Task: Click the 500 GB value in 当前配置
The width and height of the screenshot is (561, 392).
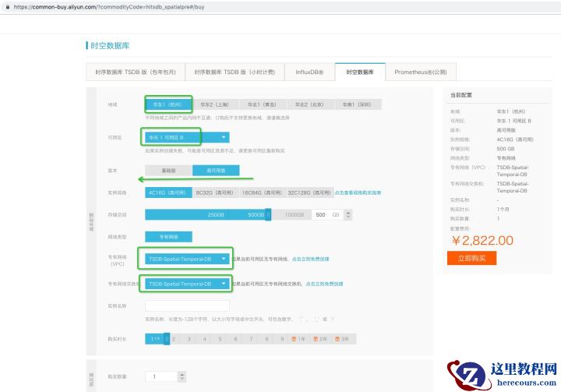Action: click(506, 149)
